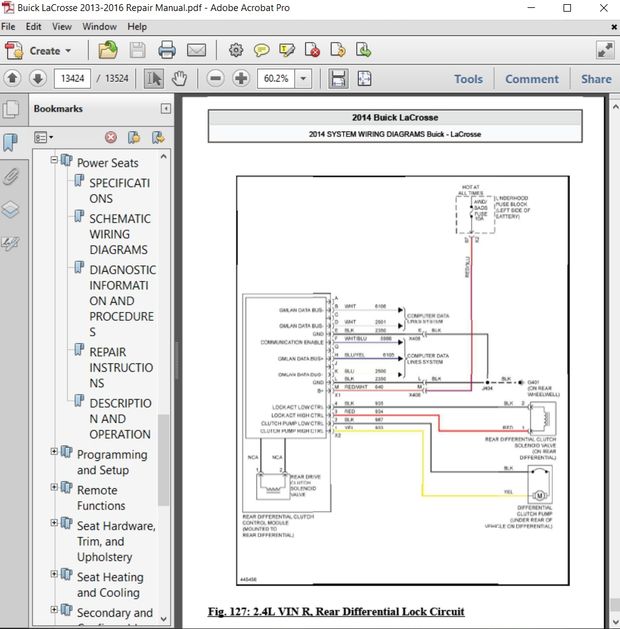
Task: Open the Comment pane
Action: click(532, 79)
